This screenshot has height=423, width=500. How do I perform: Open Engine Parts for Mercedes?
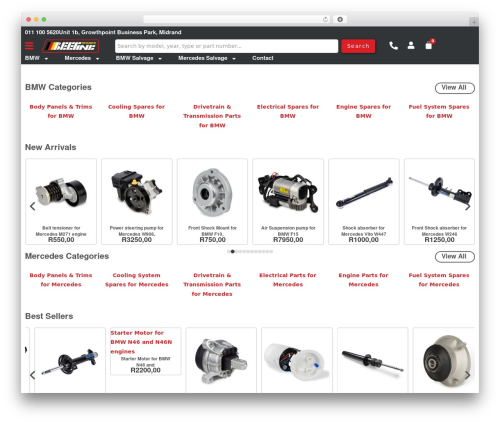pyautogui.click(x=363, y=280)
